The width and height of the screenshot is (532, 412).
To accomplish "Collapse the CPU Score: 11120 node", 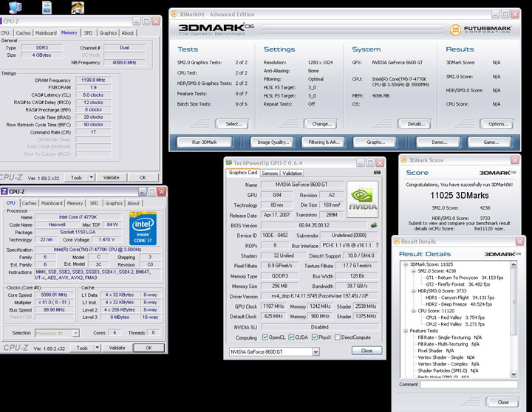I will (x=413, y=311).
